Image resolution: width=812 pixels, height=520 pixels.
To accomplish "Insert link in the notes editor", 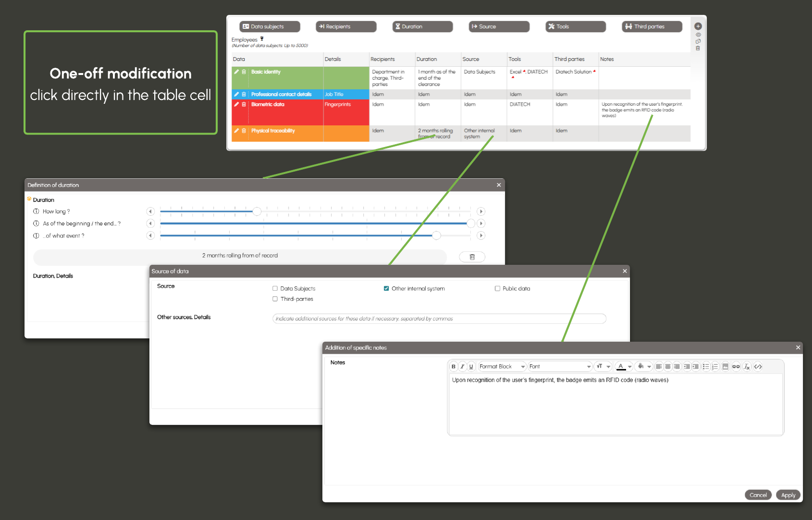I will pyautogui.click(x=736, y=367).
